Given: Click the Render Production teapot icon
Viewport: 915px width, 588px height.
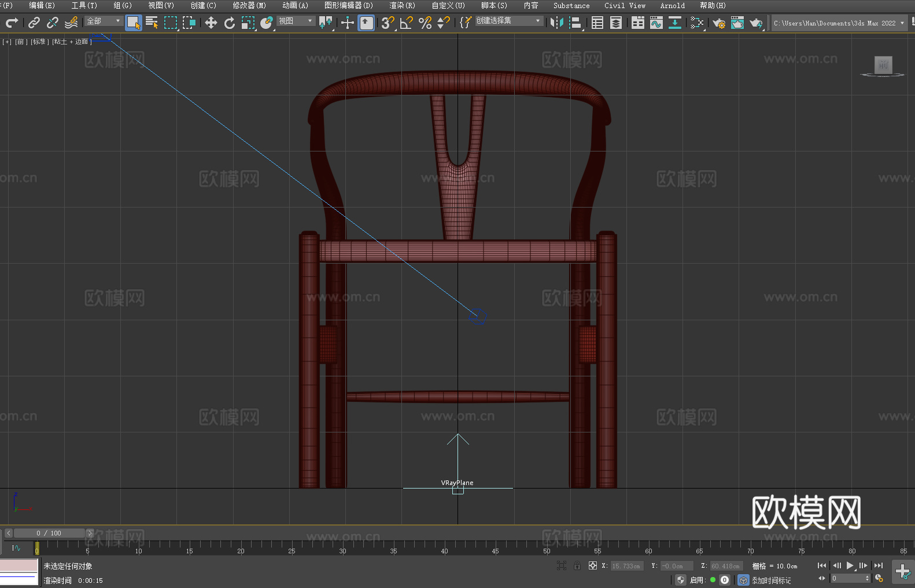Looking at the screenshot, I should click(x=756, y=23).
